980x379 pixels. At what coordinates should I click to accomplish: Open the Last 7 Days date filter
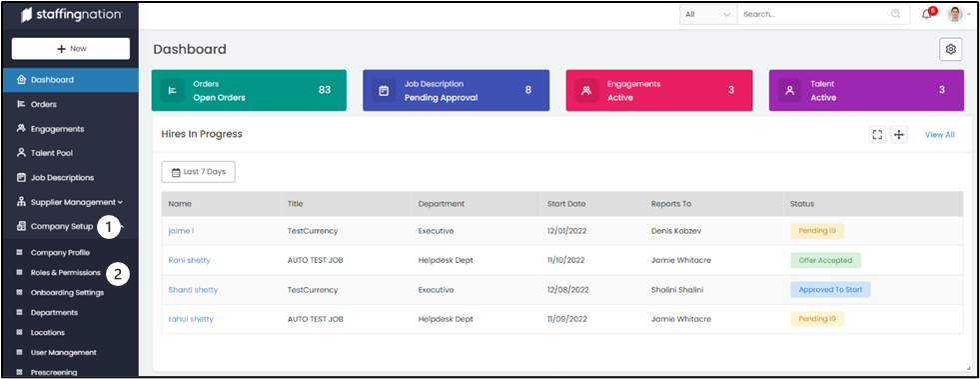[x=198, y=172]
